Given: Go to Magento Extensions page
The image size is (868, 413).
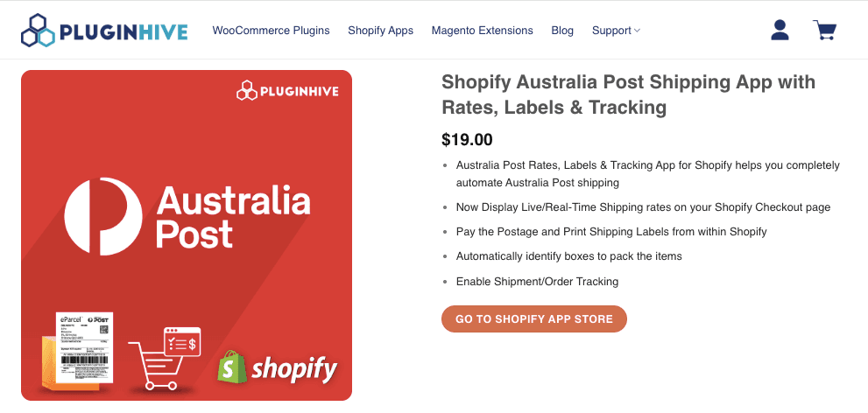Looking at the screenshot, I should coord(482,31).
